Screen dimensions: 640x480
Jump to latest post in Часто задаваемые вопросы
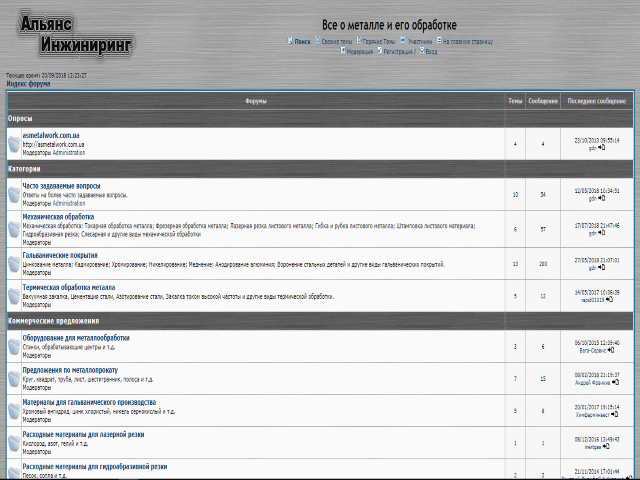[x=602, y=198]
